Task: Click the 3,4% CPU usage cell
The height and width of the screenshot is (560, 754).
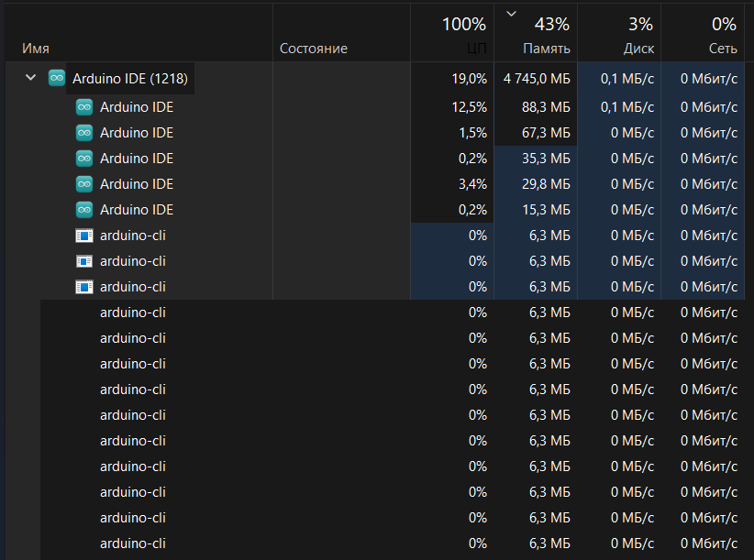Action: point(471,184)
